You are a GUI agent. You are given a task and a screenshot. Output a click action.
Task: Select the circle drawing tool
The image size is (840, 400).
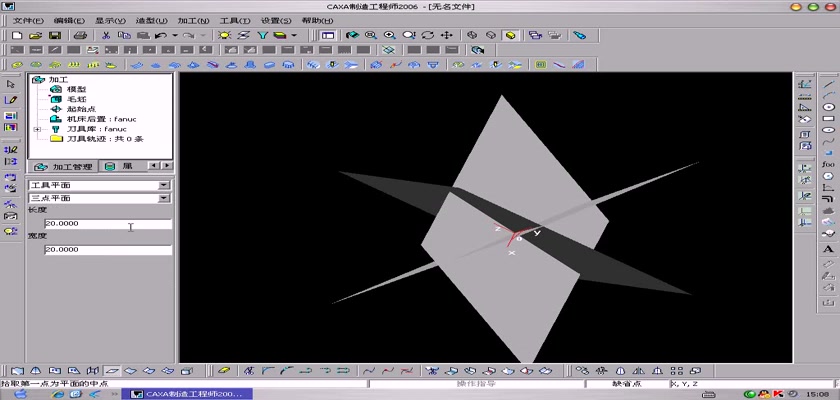point(828,107)
